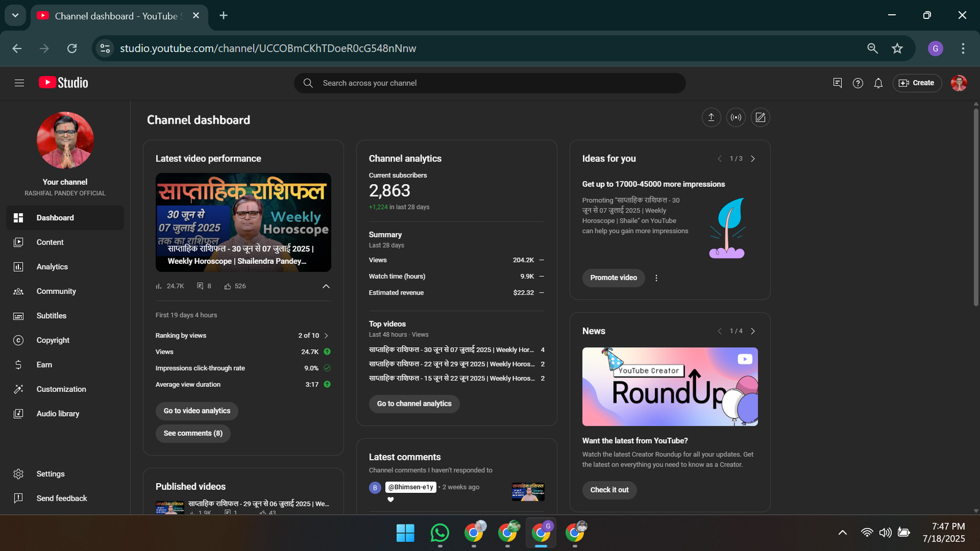Open Earn in the sidebar
The width and height of the screenshot is (980, 551).
65,365
